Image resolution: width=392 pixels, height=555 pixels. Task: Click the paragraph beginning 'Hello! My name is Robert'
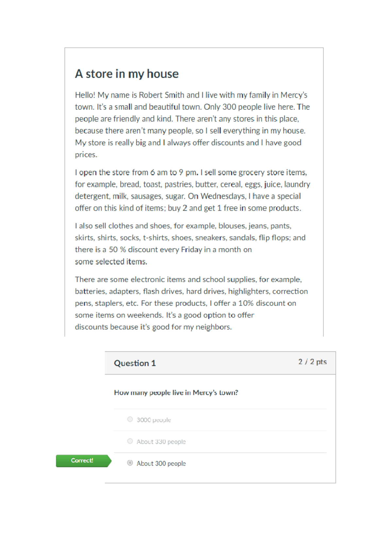click(192, 125)
